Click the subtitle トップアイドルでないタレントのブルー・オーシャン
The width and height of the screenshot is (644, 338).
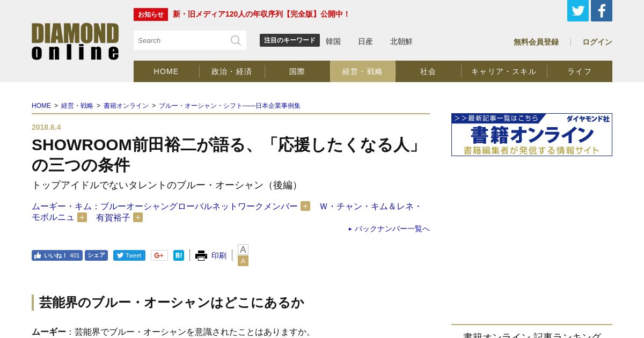pos(167,185)
